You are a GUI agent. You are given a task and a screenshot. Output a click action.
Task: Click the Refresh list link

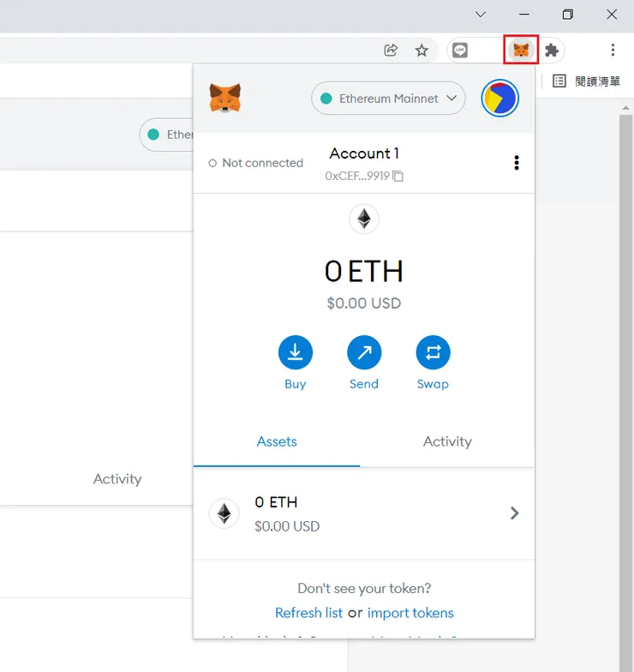[x=308, y=613]
